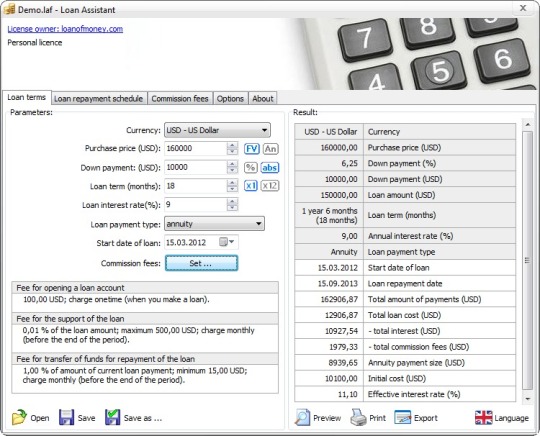This screenshot has height=436, width=540.
Task: Click the Start date of loan field
Action: [x=201, y=242]
